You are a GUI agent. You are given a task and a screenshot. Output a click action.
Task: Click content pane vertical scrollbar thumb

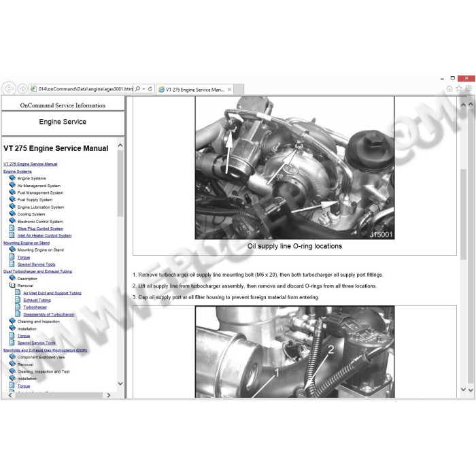(x=463, y=214)
